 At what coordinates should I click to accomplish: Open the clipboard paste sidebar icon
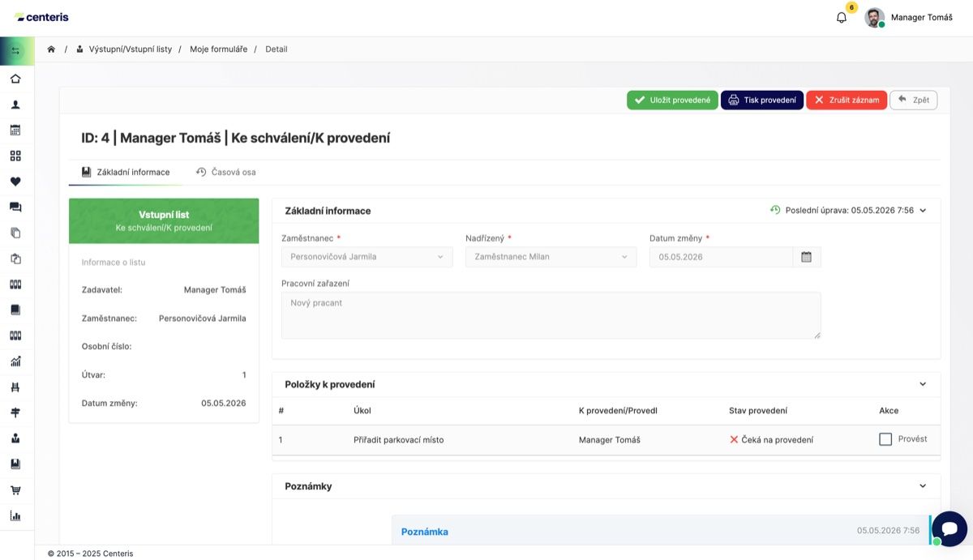15,259
